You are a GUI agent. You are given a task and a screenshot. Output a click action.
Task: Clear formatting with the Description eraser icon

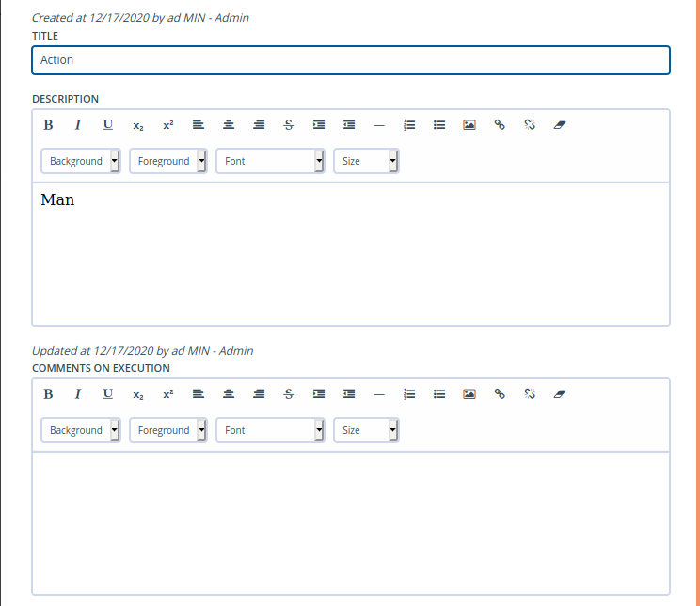(x=560, y=125)
